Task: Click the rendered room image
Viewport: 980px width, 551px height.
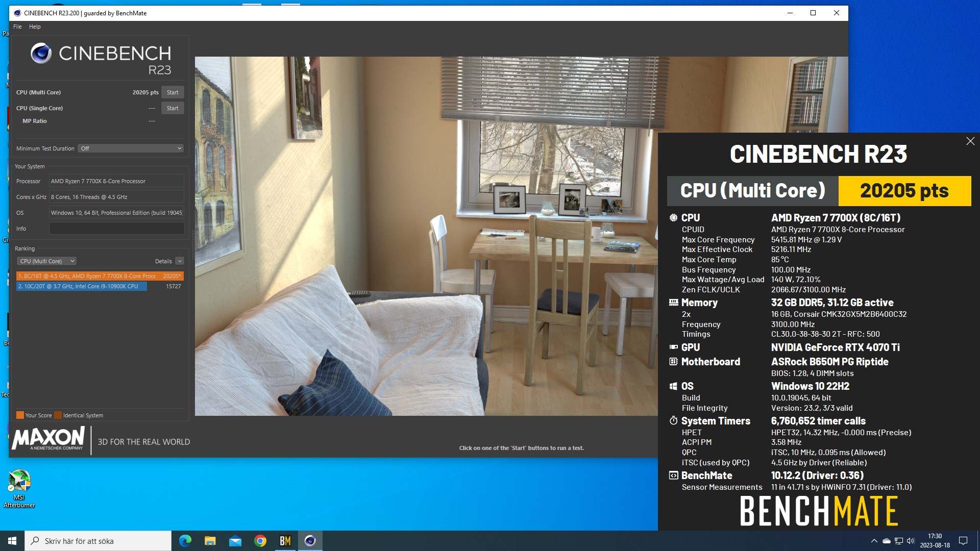Action: 426,236
